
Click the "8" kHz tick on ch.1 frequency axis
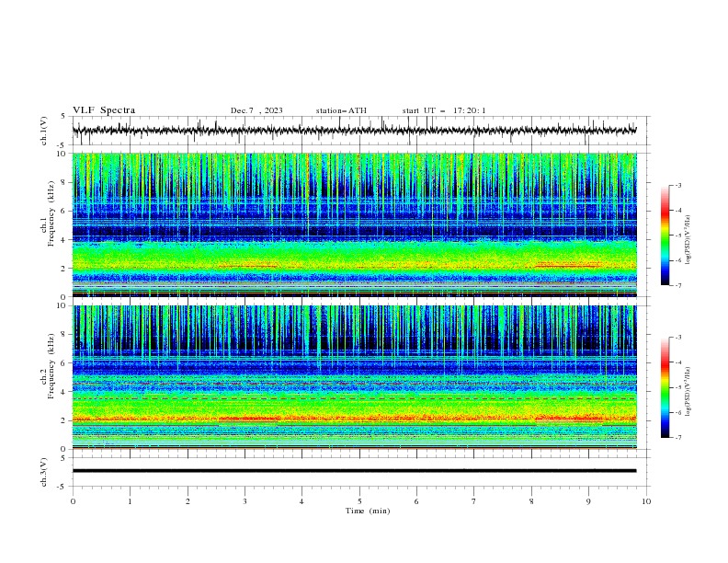64,182
